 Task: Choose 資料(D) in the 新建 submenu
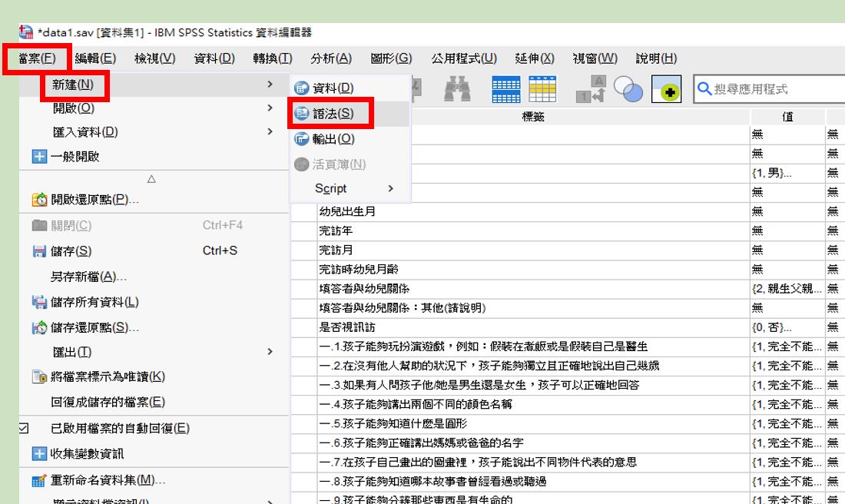(x=333, y=88)
